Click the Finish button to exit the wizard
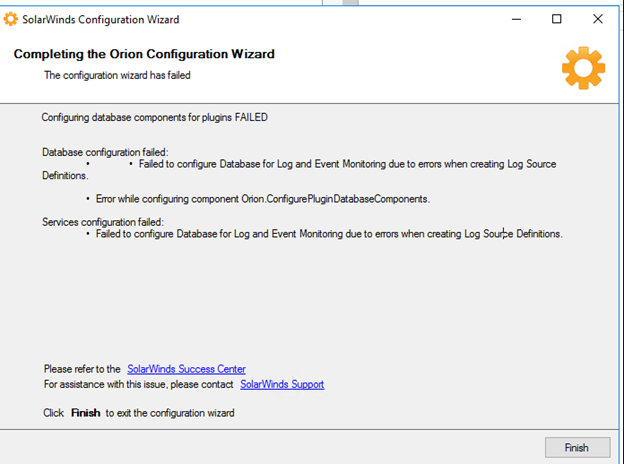This screenshot has width=624, height=464. [x=577, y=448]
